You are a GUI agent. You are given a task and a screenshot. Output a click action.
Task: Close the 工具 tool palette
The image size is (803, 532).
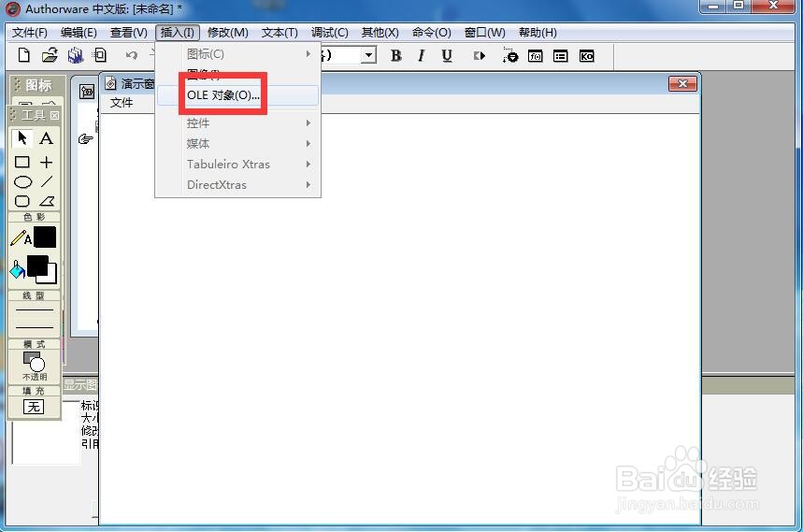tap(55, 115)
